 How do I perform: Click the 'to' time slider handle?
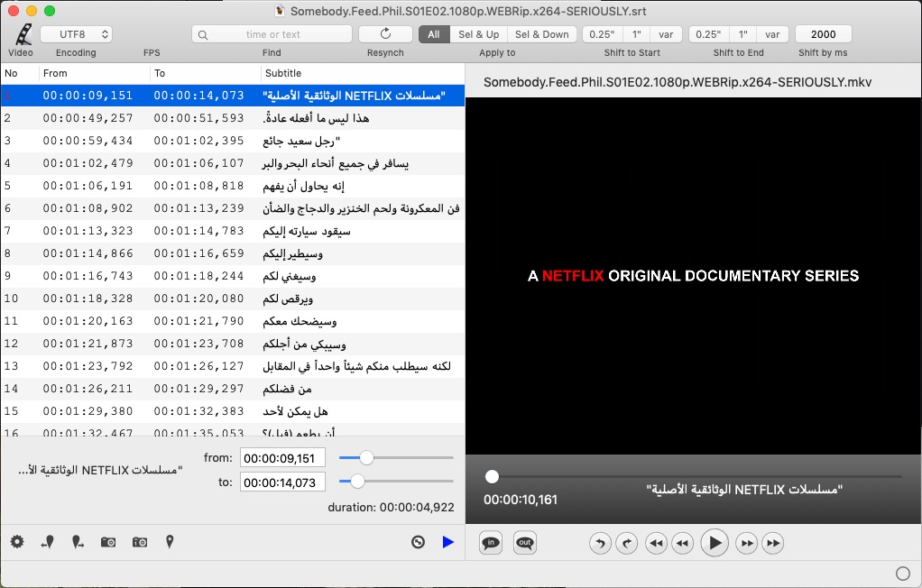[x=357, y=482]
